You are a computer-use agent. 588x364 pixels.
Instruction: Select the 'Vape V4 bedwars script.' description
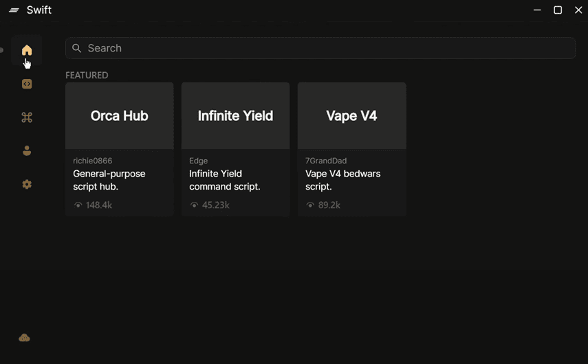pos(342,180)
